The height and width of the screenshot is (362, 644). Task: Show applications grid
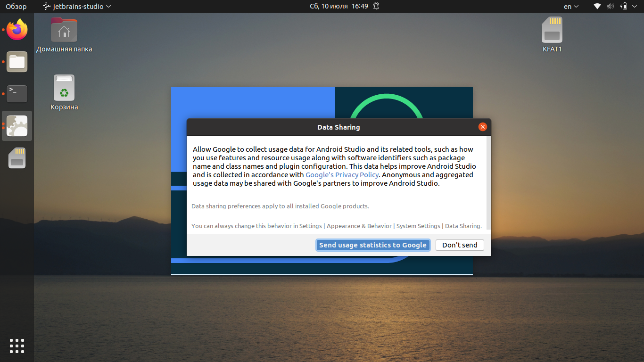point(17,346)
